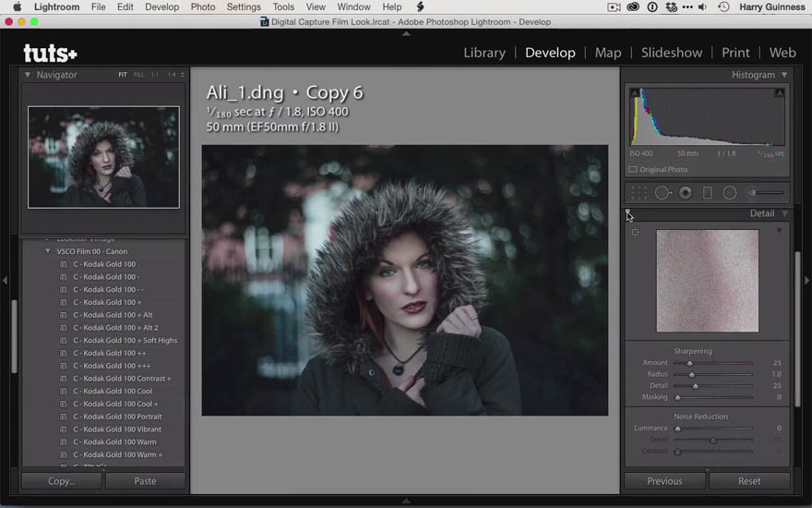
Task: Click preset icon beside C - Kodak Gold 100
Action: click(63, 264)
